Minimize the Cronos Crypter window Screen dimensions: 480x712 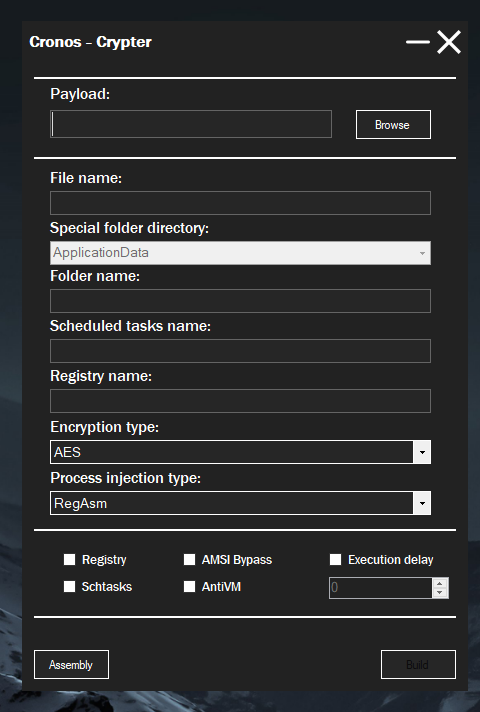417,42
